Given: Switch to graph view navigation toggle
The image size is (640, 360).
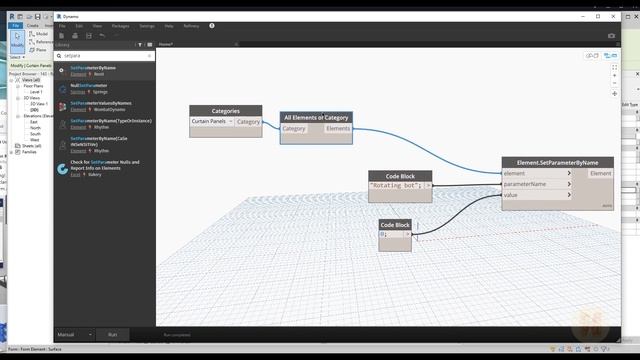Looking at the screenshot, I should [611, 56].
